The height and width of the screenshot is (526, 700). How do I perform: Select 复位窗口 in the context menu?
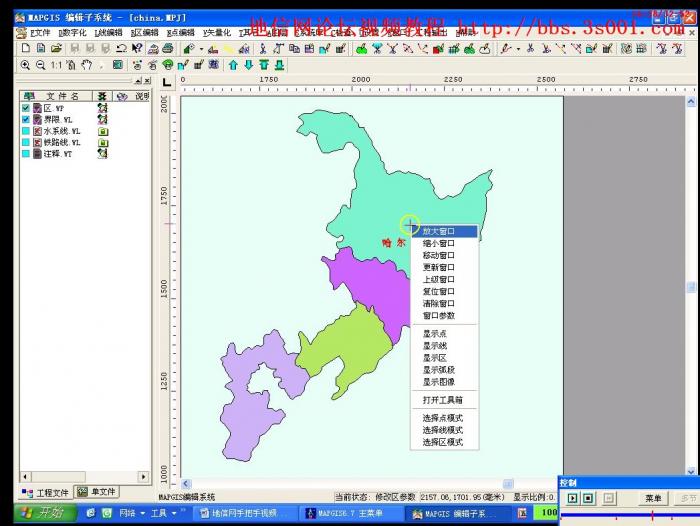pos(438,291)
